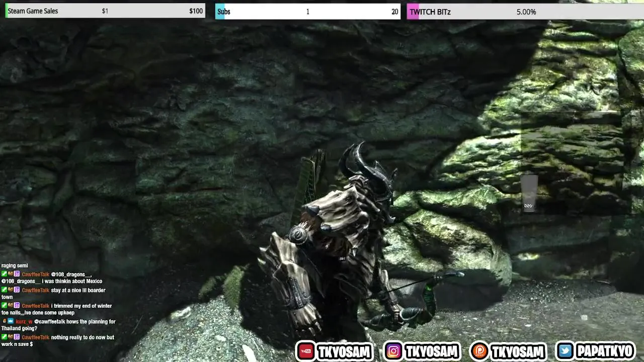The height and width of the screenshot is (362, 644).
Task: Click green checkmark badge on the 'thinkin about Mexico' message
Action: [x=4, y=274]
